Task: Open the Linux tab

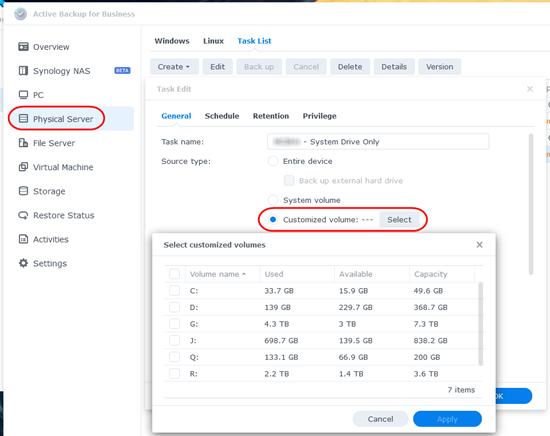Action: tap(213, 41)
